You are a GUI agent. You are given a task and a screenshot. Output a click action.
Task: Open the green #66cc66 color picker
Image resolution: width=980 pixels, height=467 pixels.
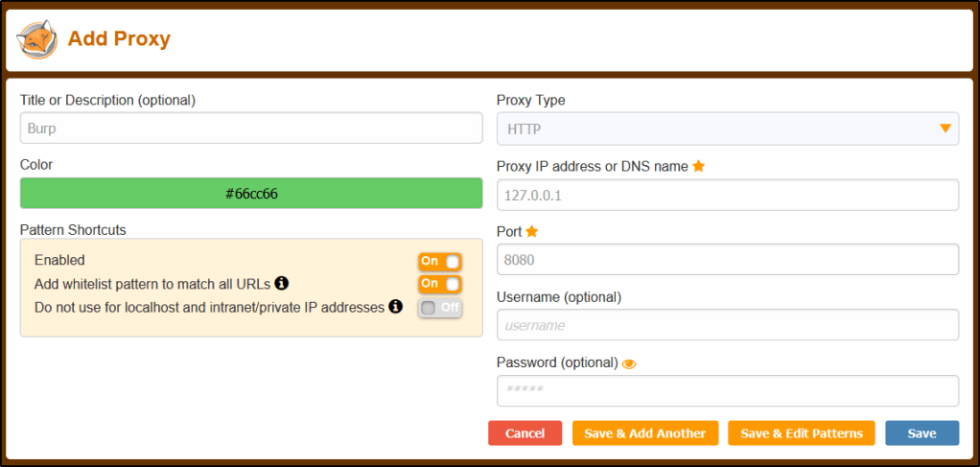[251, 194]
